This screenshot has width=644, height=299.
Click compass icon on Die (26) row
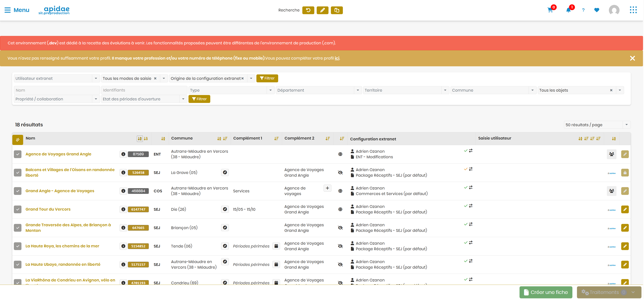(x=225, y=209)
